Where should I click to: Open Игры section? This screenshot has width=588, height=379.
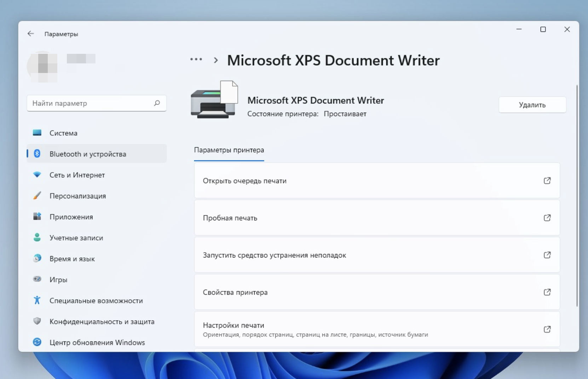click(x=97, y=279)
